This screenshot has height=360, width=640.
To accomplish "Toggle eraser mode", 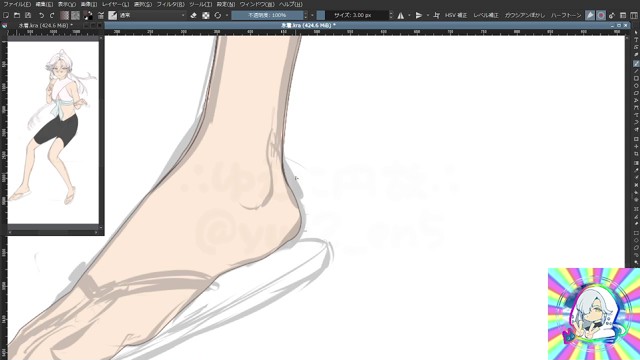I will click(x=193, y=16).
